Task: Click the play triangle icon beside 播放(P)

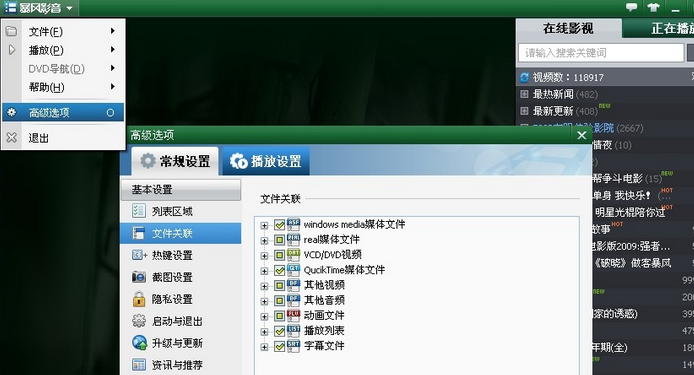Action: coord(12,50)
